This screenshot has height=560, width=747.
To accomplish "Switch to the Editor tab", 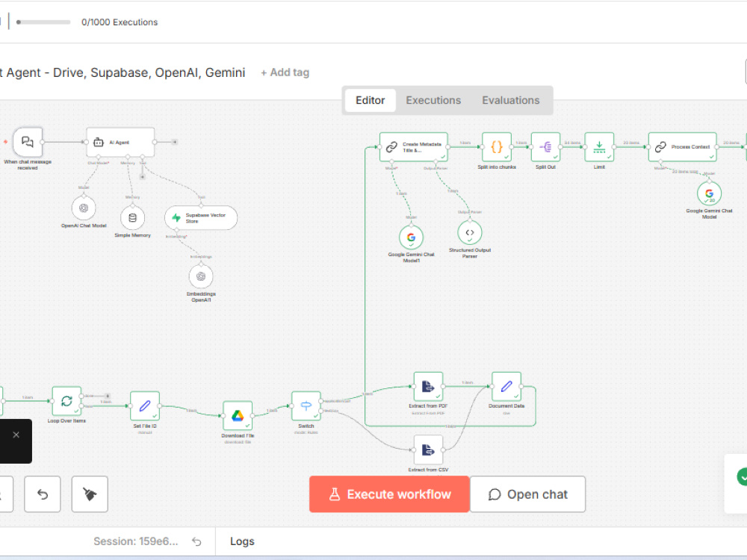I will [371, 100].
